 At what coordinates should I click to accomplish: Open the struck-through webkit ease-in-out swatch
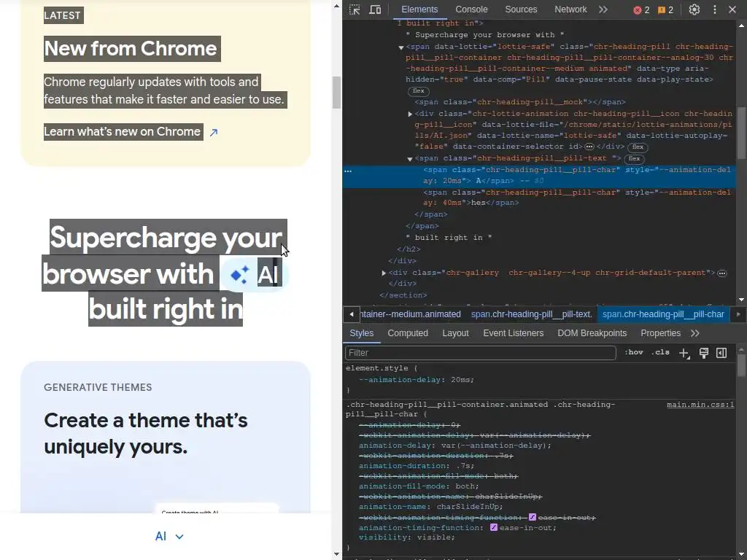[532, 518]
